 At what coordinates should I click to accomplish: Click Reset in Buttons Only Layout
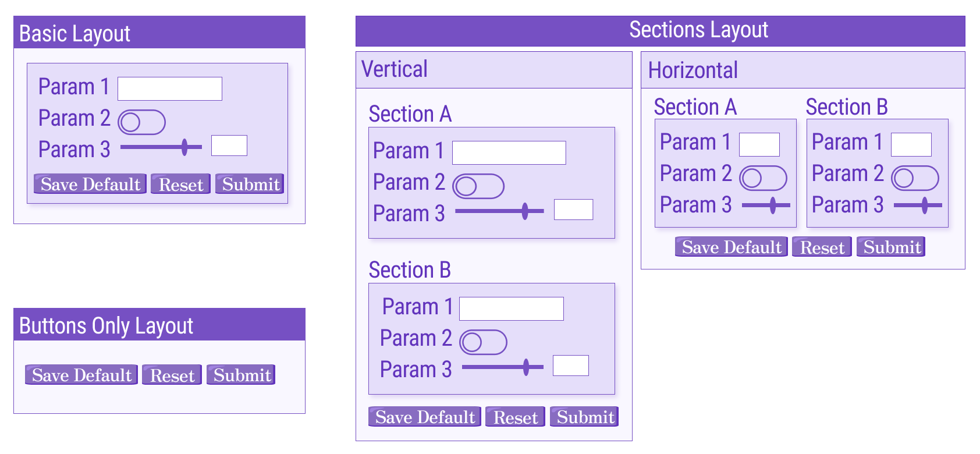(171, 374)
